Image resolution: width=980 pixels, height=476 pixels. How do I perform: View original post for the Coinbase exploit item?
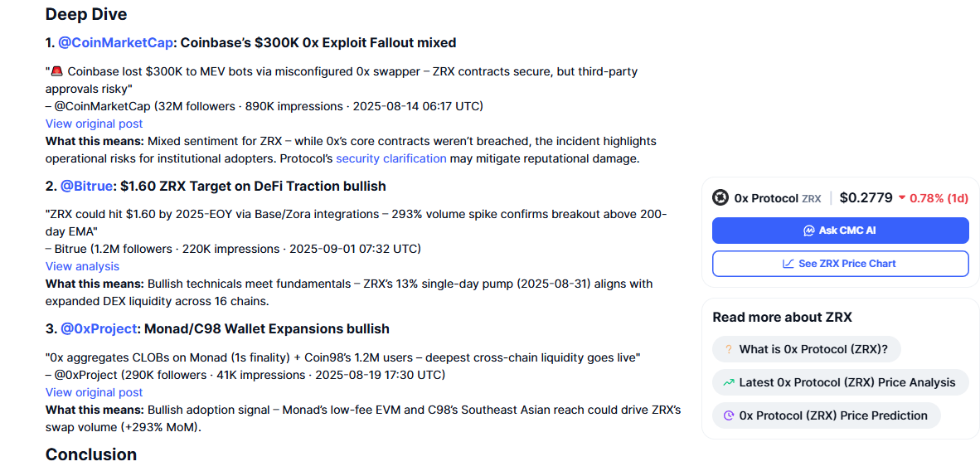[x=94, y=124]
